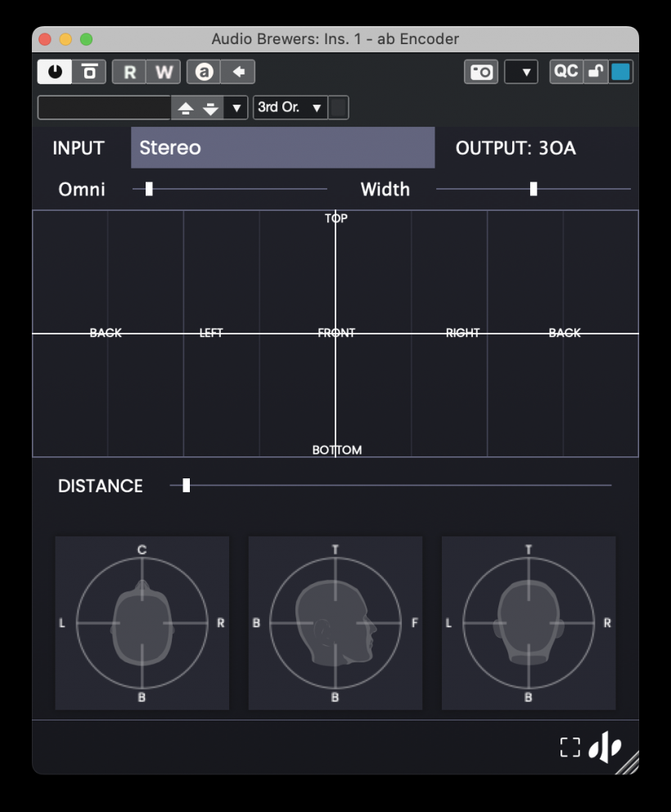Open the '3rd Or.' order dropdown
The height and width of the screenshot is (812, 671).
tap(290, 108)
